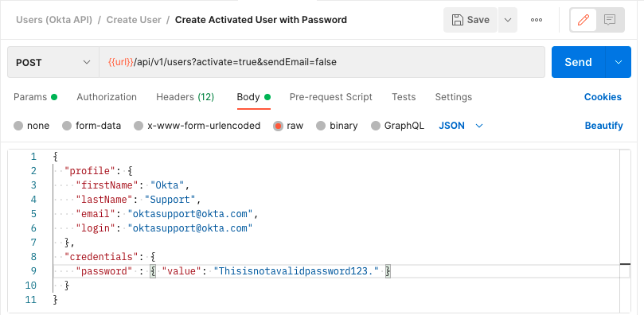Open the three-dots more actions menu

click(537, 20)
